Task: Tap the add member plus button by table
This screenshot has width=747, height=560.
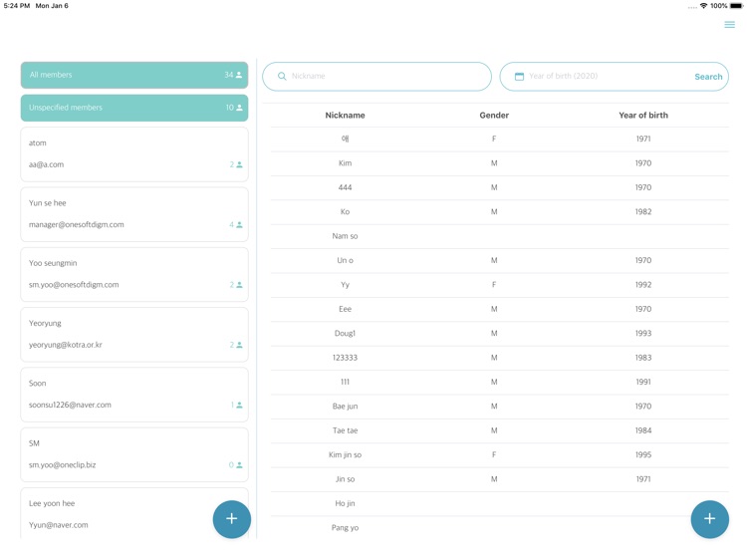Action: 709,519
